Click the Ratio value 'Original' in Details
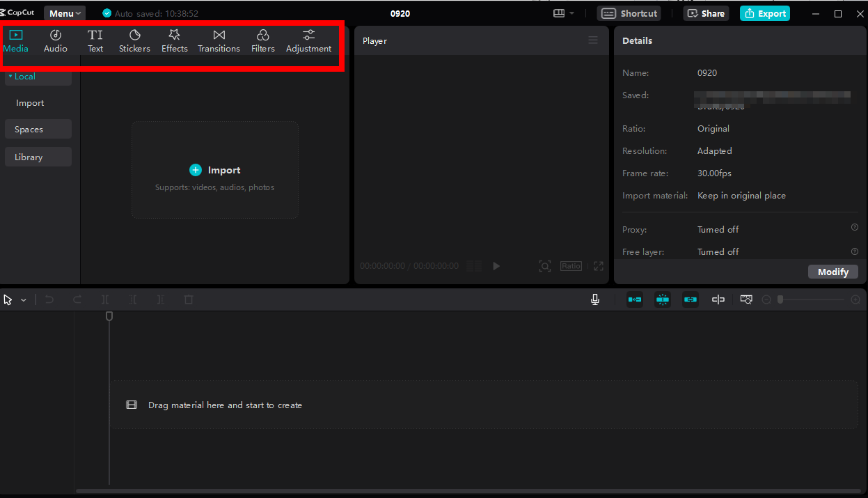Screen dimensions: 868x498 [x=713, y=129]
